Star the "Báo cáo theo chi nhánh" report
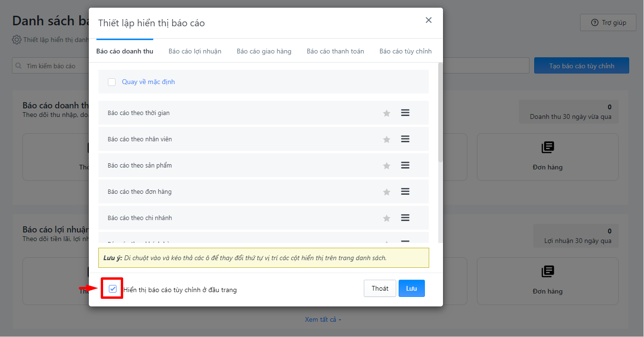The image size is (644, 337). [x=387, y=218]
